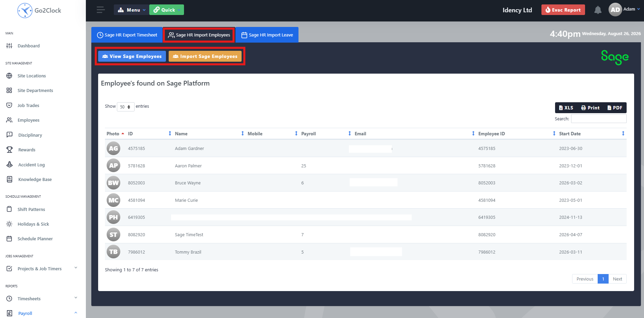The width and height of the screenshot is (644, 318).
Task: Open Holidays & Sick sidebar item
Action: point(33,224)
